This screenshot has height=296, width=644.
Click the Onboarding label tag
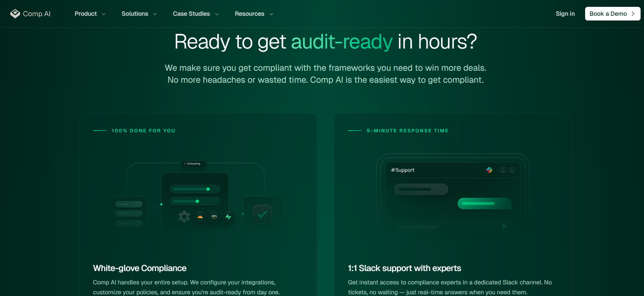(193, 164)
